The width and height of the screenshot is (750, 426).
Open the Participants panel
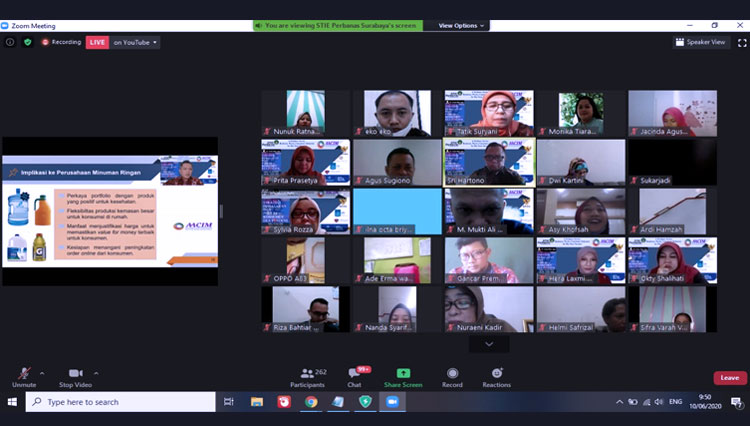[307, 376]
